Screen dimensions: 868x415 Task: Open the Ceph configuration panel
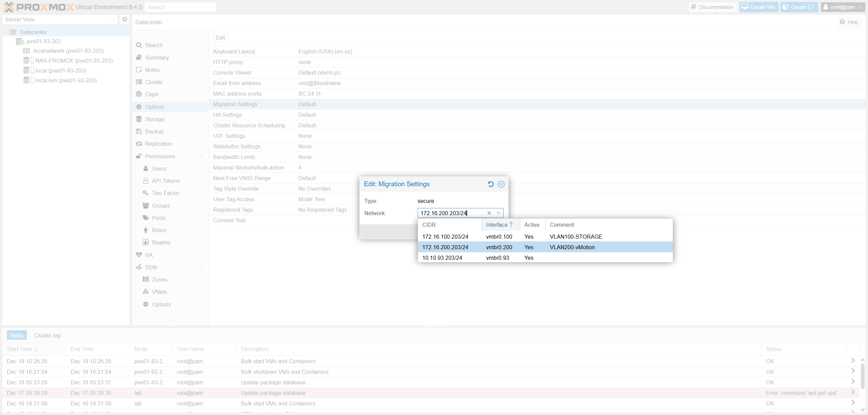151,94
